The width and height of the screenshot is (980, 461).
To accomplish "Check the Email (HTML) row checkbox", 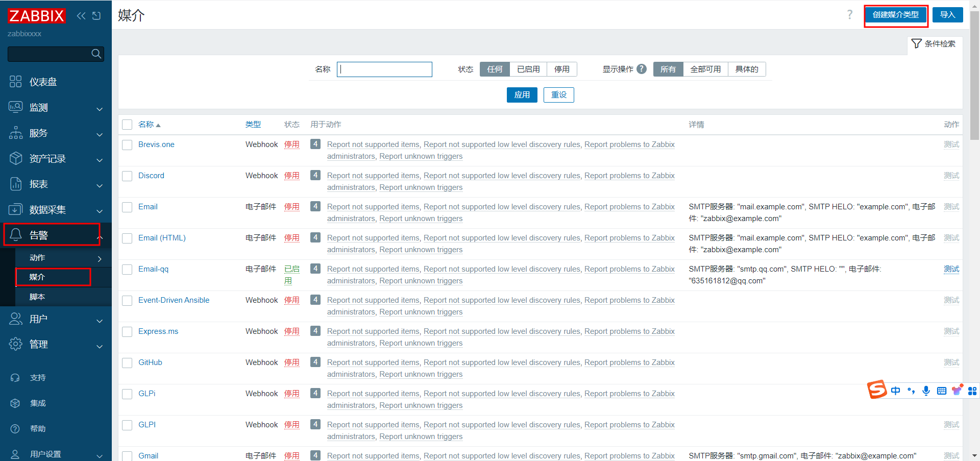I will (x=127, y=238).
